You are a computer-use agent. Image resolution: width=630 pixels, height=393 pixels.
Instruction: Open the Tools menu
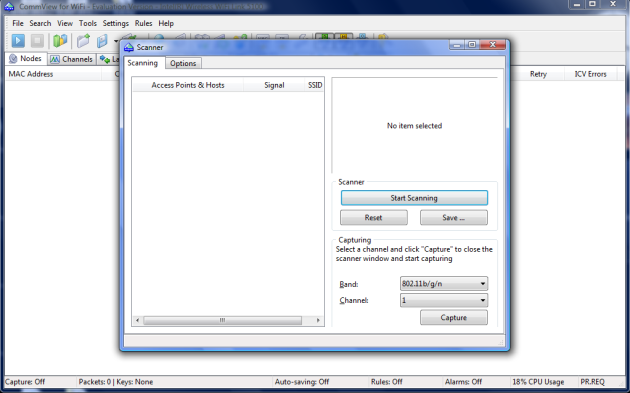click(88, 23)
